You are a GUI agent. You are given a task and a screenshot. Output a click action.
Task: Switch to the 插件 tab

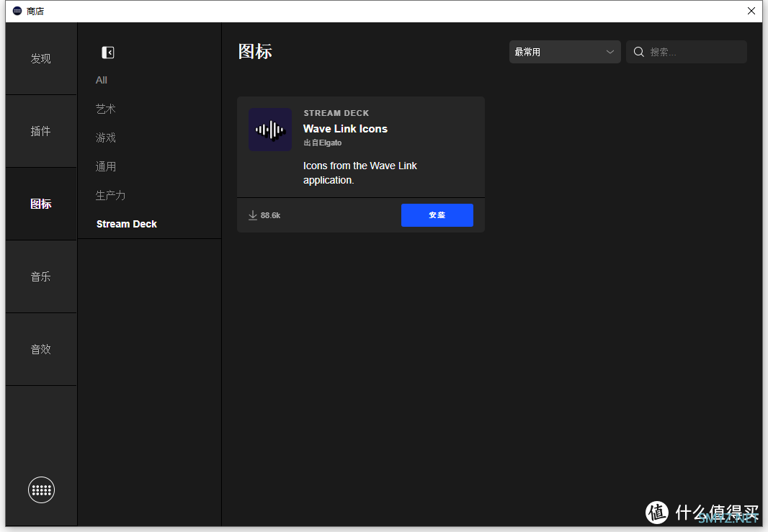click(41, 131)
